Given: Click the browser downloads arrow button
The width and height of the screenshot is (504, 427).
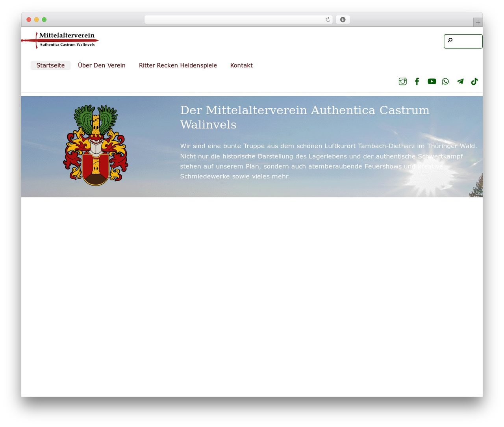Looking at the screenshot, I should [343, 20].
